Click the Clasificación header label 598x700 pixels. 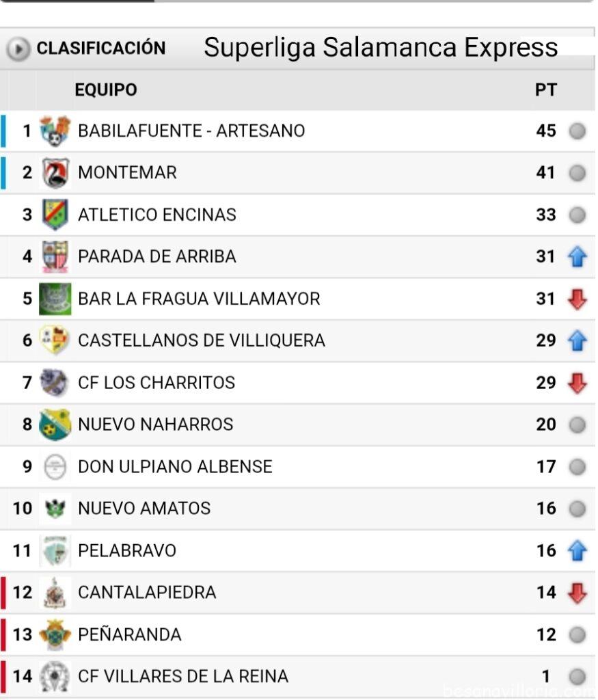tap(100, 49)
